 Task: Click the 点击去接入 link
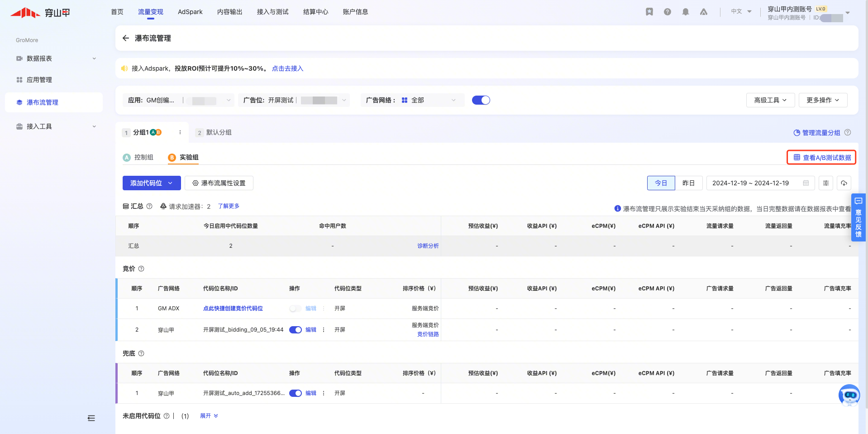[x=287, y=68]
